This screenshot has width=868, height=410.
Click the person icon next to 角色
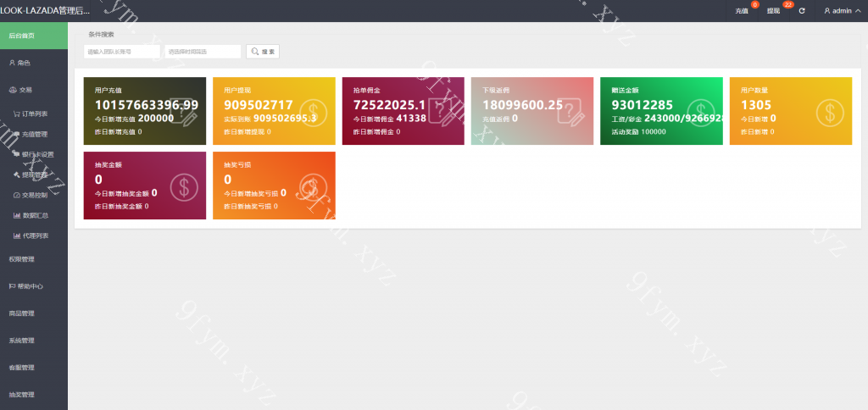(12, 63)
